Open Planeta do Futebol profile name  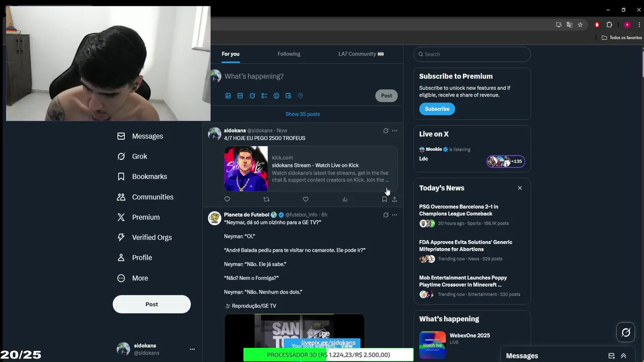click(x=247, y=215)
